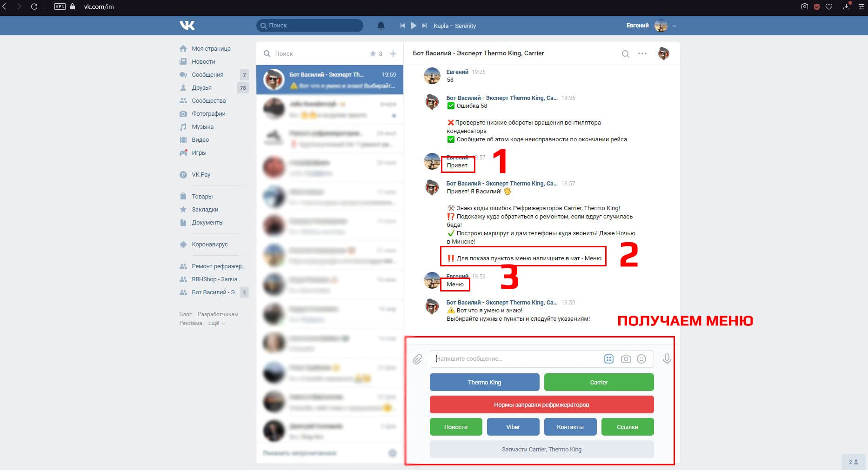
Task: Click the gamepad icon beside Игры
Action: tap(183, 152)
